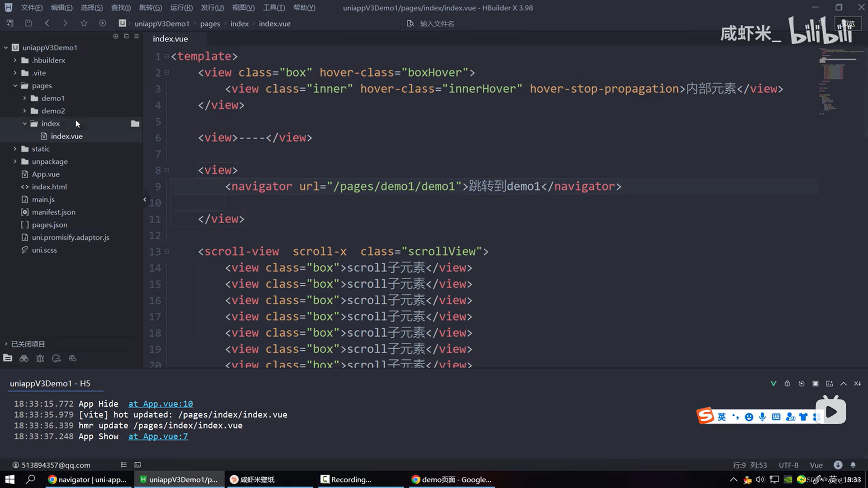
Task: Expand the closed projects section
Action: tap(6, 344)
